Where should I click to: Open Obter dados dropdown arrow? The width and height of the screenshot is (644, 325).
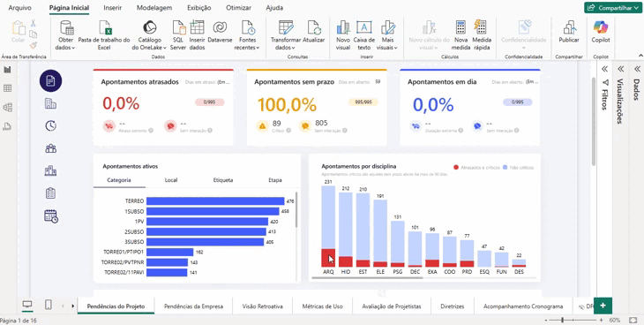pos(73,48)
